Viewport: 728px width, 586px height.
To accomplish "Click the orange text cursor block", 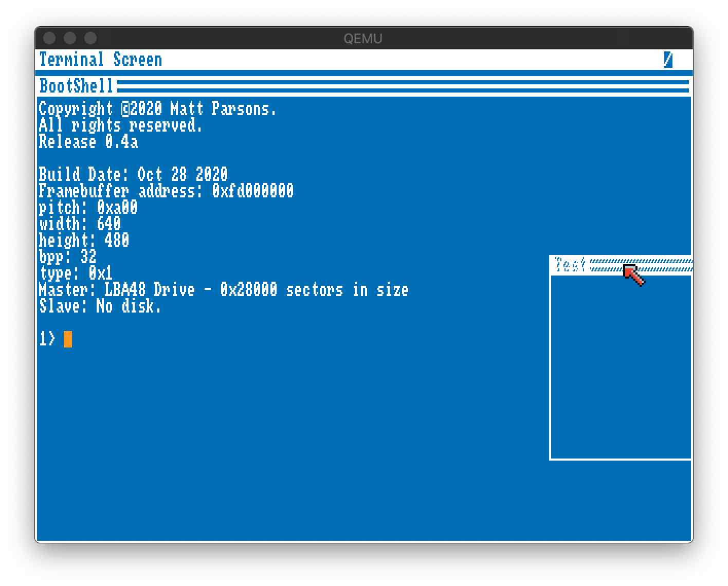I will (68, 339).
